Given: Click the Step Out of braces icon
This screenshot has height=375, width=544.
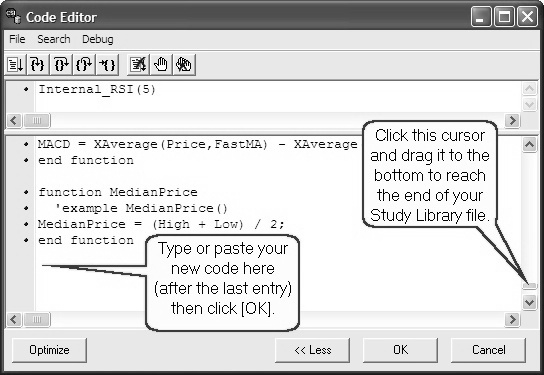Looking at the screenshot, I should tap(84, 65).
